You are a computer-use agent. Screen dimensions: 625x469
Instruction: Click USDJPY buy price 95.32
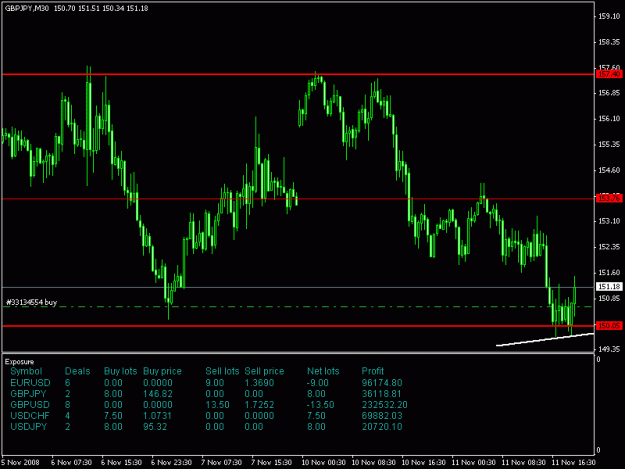point(155,427)
